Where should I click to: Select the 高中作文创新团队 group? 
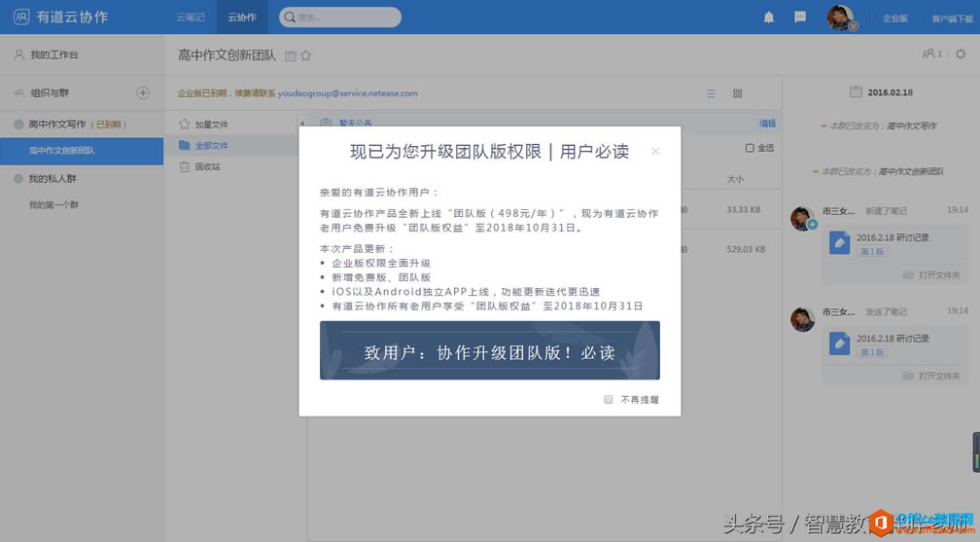pyautogui.click(x=82, y=151)
